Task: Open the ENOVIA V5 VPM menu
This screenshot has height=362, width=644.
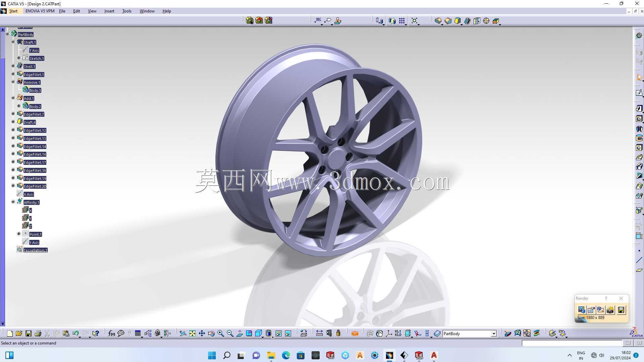Action: [40, 11]
